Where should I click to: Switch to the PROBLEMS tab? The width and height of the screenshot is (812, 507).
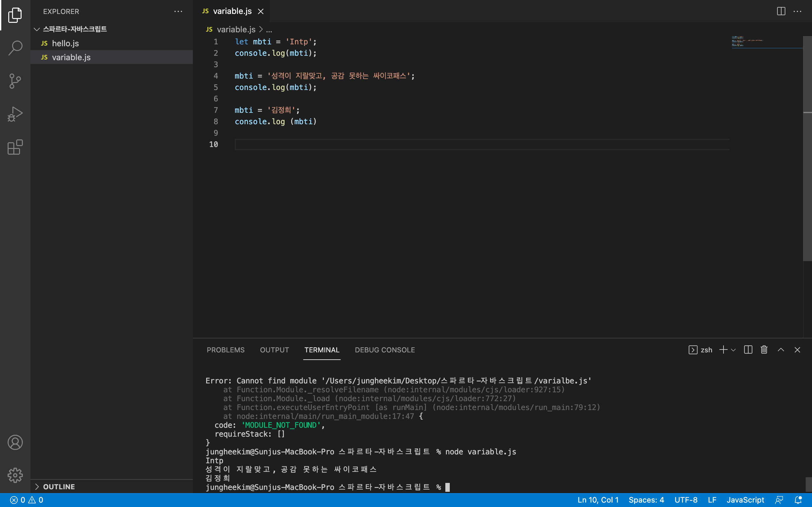(226, 350)
